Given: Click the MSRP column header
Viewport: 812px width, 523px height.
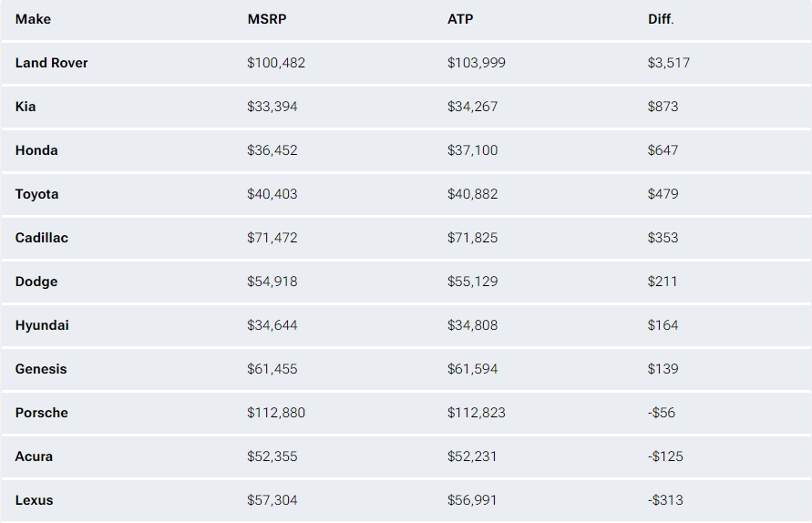Looking at the screenshot, I should [267, 19].
